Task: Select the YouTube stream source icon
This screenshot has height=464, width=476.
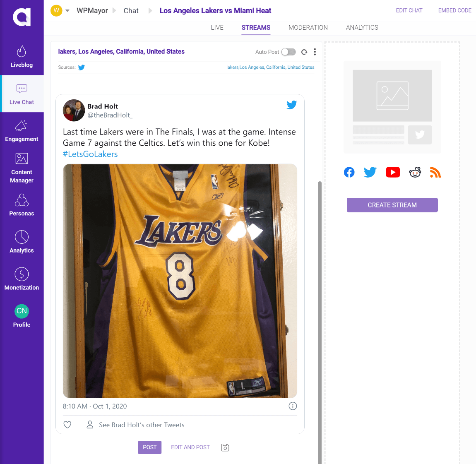Action: click(392, 172)
